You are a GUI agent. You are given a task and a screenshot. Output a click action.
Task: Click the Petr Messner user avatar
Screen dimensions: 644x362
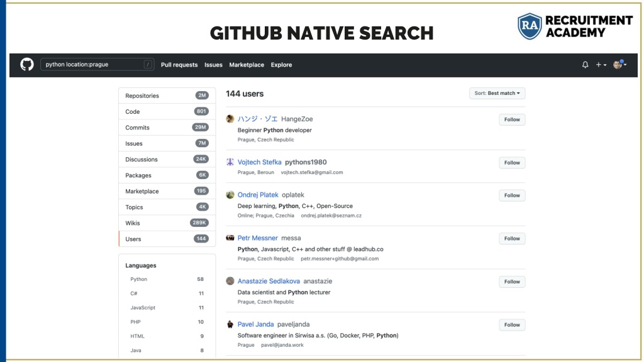(x=230, y=238)
